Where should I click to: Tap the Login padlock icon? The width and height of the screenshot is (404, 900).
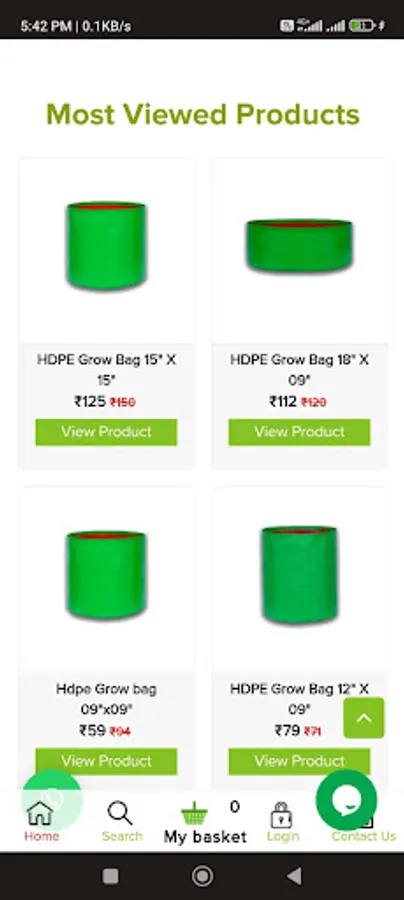pyautogui.click(x=282, y=814)
